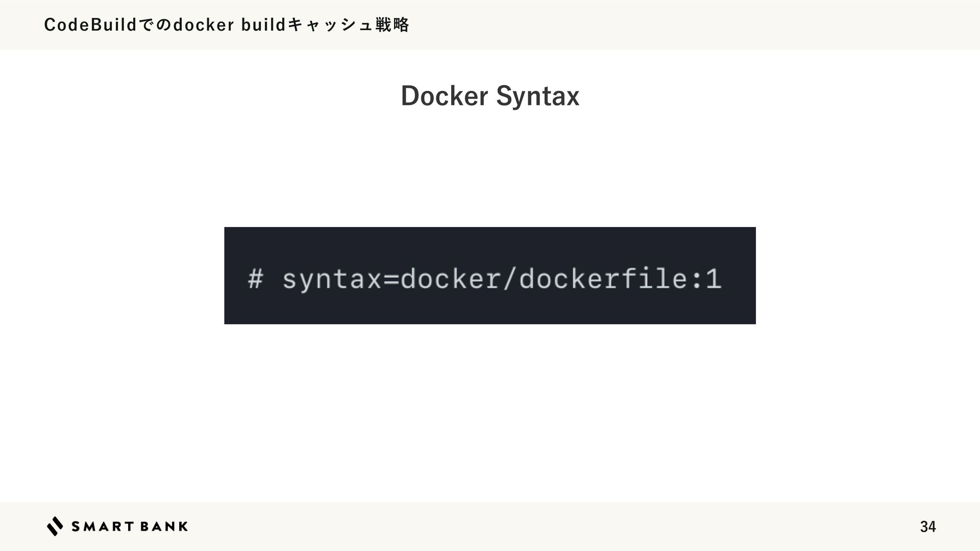Viewport: 980px width, 551px height.
Task: Click the での characters in header
Action: click(x=155, y=24)
